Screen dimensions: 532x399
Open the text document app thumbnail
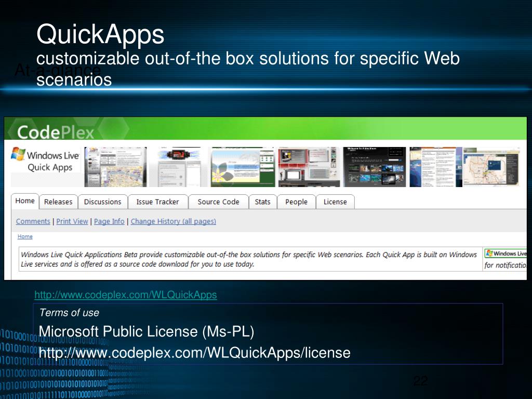coord(436,167)
